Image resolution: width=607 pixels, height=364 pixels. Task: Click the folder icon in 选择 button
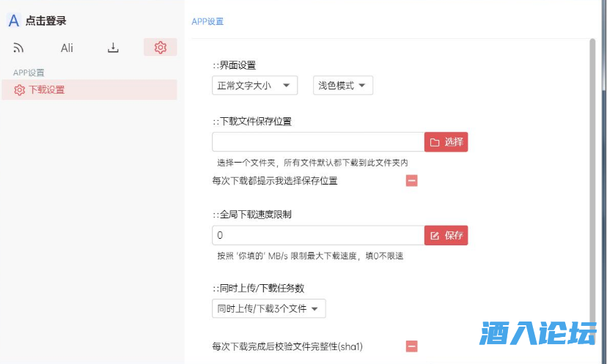pyautogui.click(x=435, y=142)
